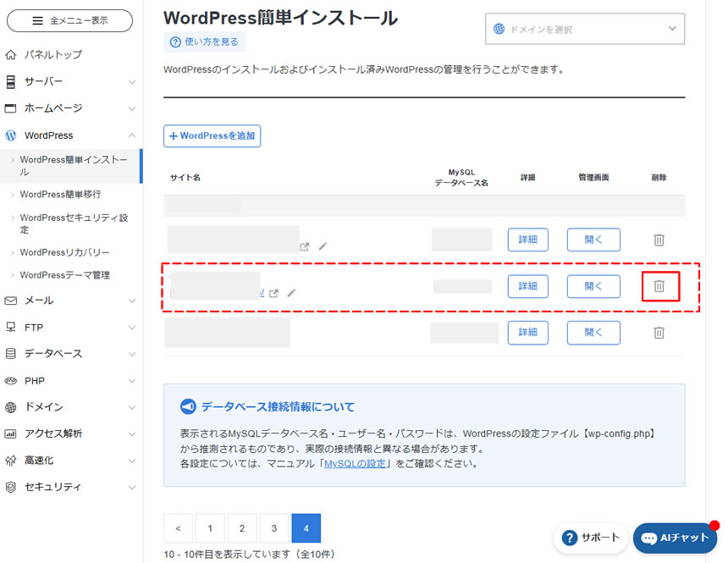This screenshot has width=728, height=563.
Task: Click the 高速化 speed icon in sidebar
Action: pos(12,460)
